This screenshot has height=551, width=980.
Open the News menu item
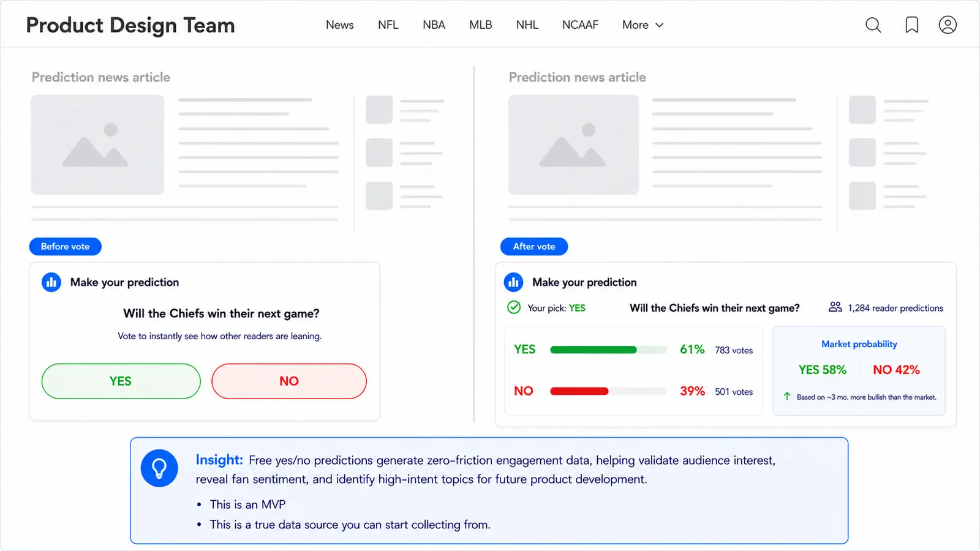pyautogui.click(x=340, y=25)
